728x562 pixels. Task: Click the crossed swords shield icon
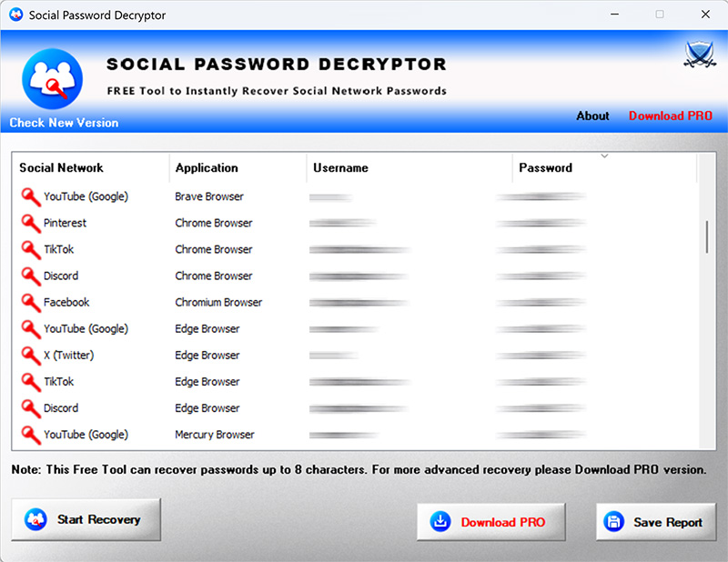[x=699, y=56]
